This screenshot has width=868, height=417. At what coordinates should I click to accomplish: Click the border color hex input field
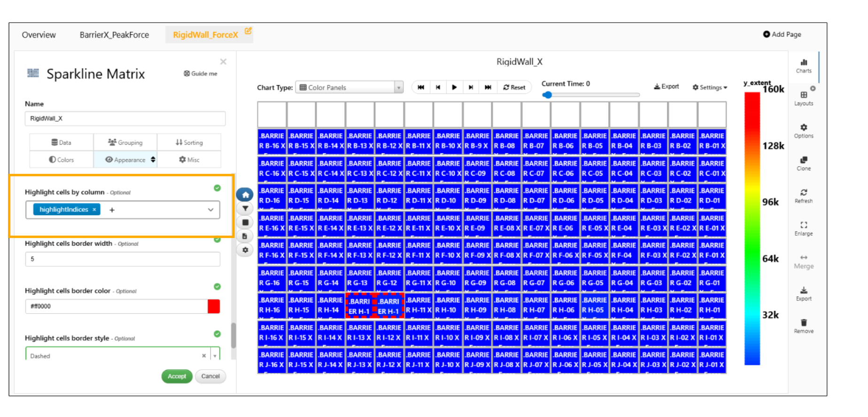(116, 306)
